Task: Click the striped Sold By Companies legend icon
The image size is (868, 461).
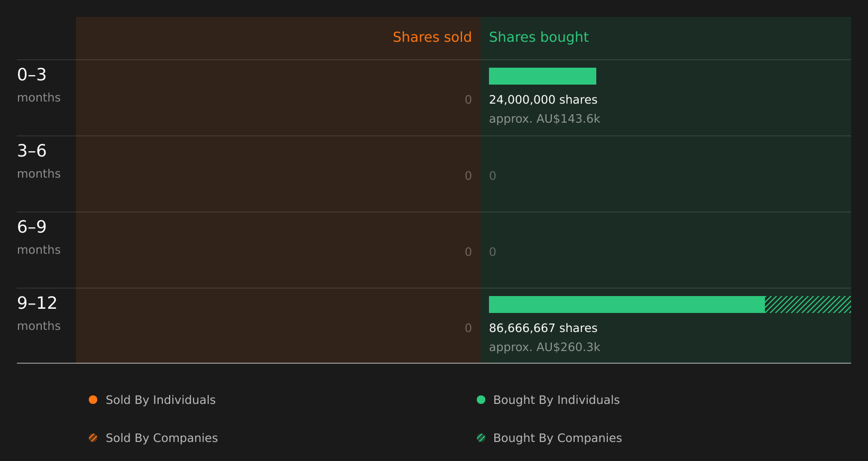Action: 93,438
